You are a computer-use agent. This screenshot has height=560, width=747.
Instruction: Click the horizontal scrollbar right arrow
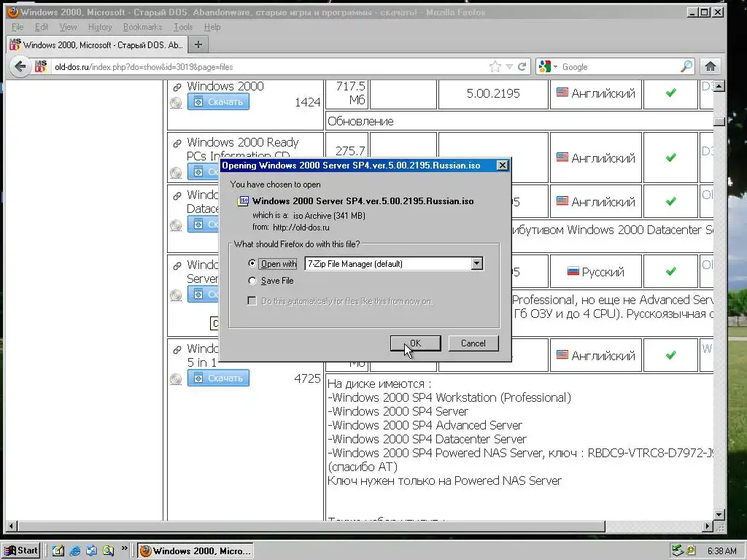708,526
